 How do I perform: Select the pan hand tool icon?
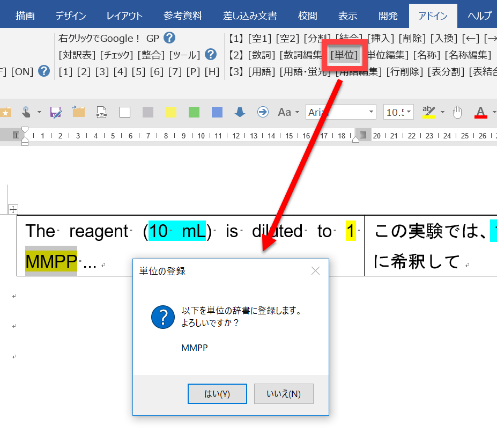coord(457,112)
